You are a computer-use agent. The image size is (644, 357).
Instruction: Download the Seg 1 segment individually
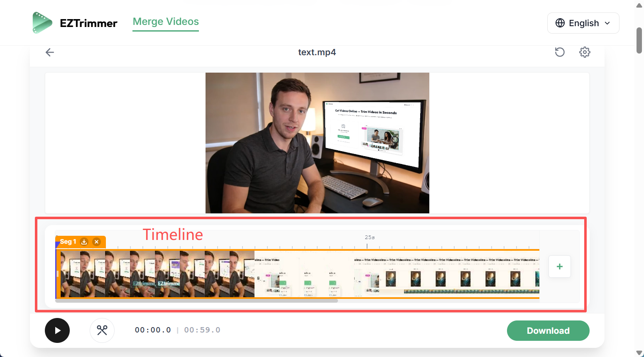(84, 241)
